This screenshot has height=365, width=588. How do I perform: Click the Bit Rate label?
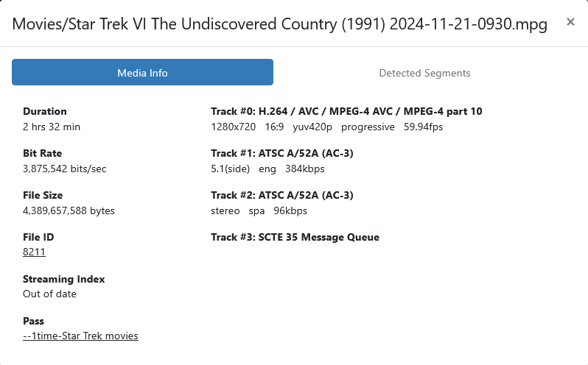pos(43,153)
